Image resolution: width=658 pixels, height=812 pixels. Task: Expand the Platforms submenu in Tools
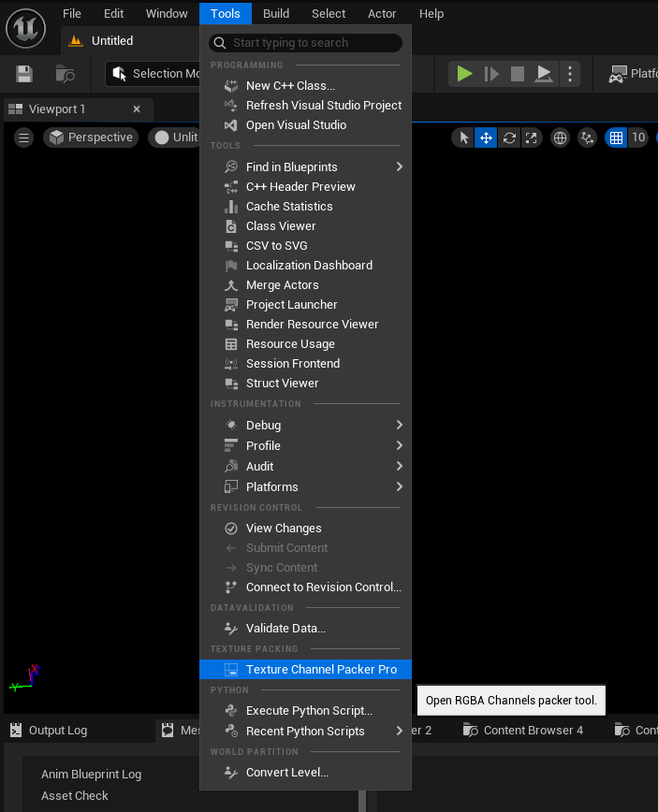point(306,487)
